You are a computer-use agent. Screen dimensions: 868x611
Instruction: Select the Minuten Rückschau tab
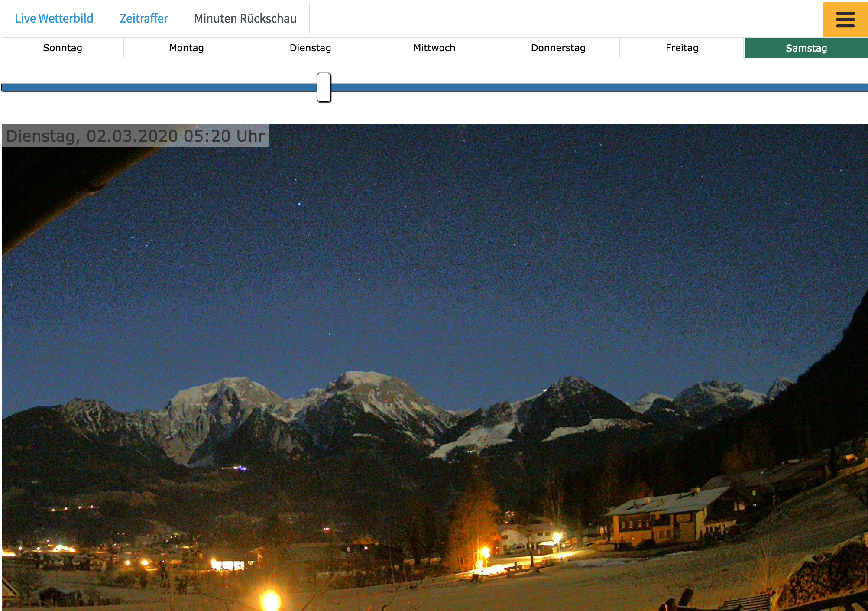tap(245, 19)
